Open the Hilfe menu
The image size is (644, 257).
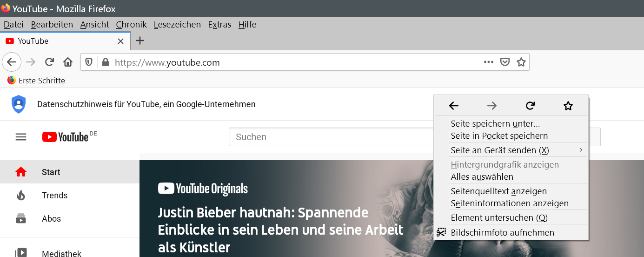[247, 25]
